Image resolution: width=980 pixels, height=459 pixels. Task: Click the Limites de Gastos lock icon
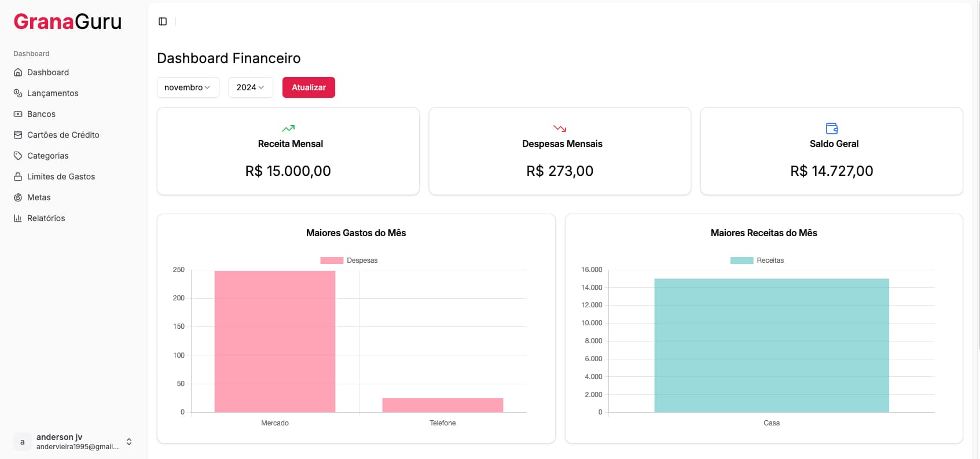pos(18,177)
